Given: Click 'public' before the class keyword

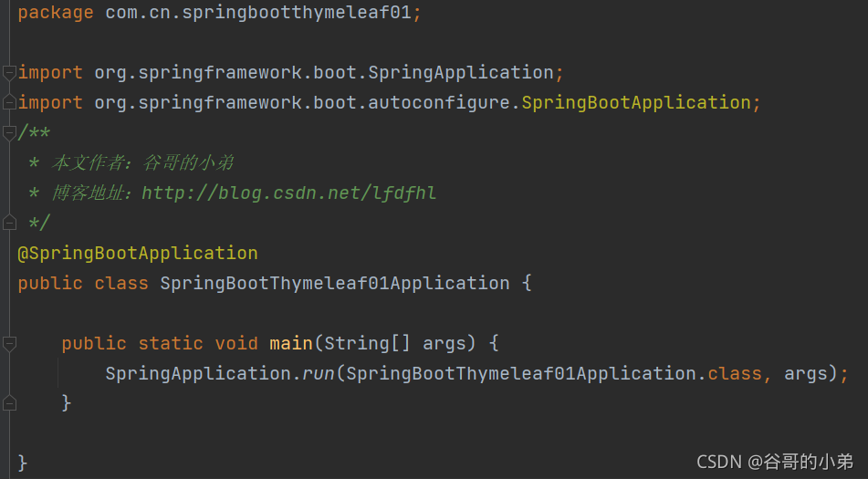Looking at the screenshot, I should [50, 283].
